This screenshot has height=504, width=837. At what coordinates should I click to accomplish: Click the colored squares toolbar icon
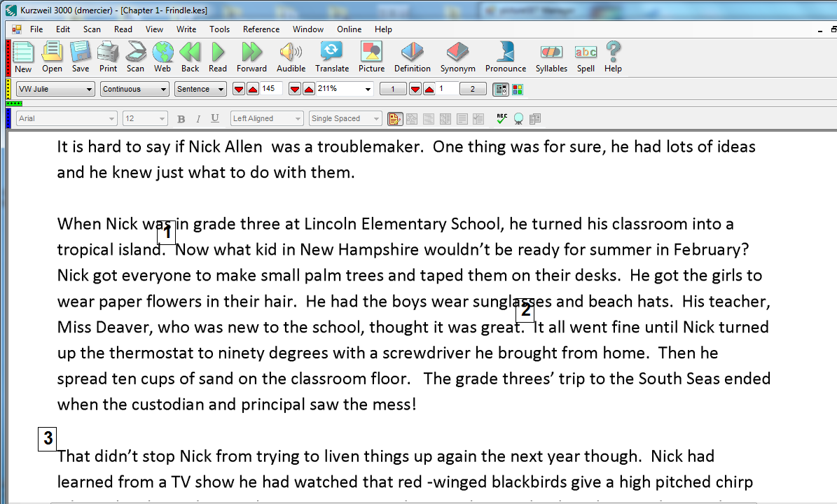[517, 90]
